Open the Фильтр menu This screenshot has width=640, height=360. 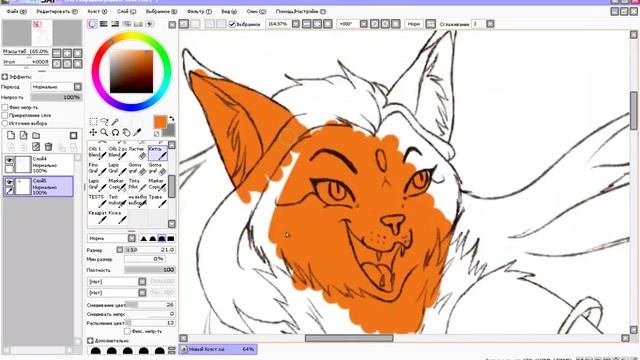click(200, 12)
